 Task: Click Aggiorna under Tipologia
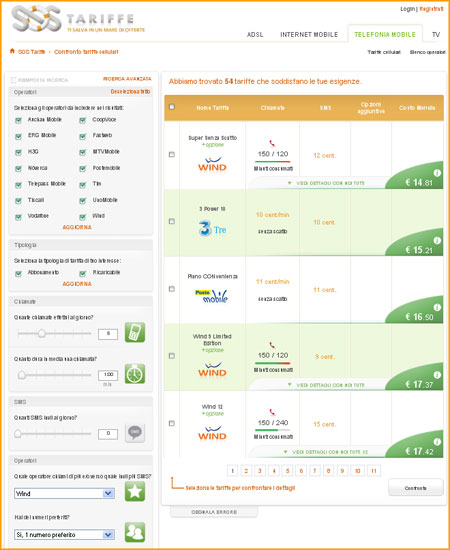[77, 284]
